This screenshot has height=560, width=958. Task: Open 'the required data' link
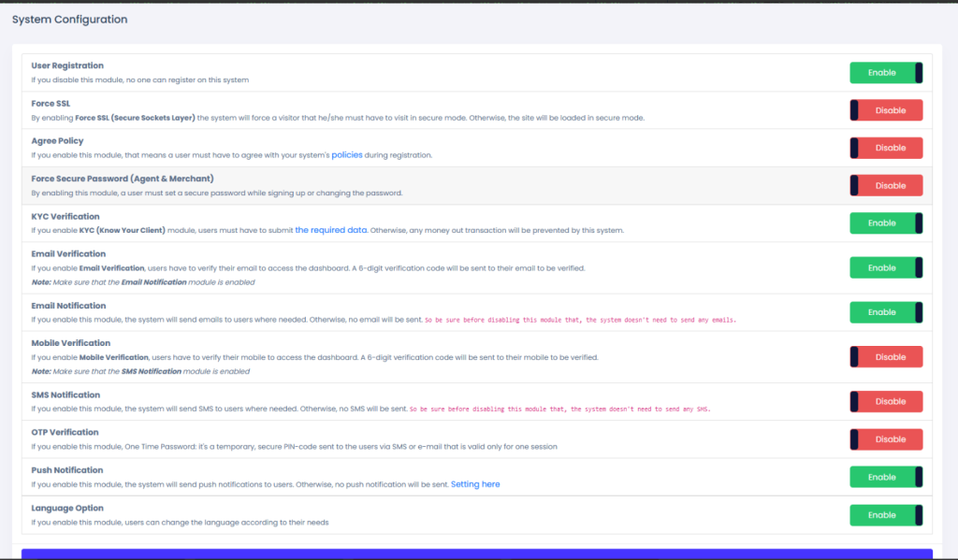(x=330, y=230)
